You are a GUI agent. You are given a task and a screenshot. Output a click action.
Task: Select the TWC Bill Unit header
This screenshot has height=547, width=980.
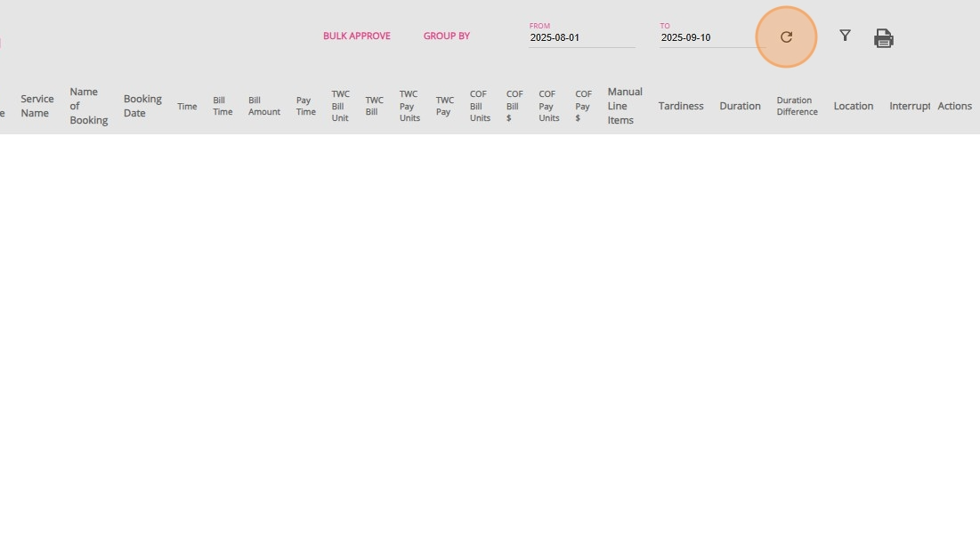click(x=340, y=106)
